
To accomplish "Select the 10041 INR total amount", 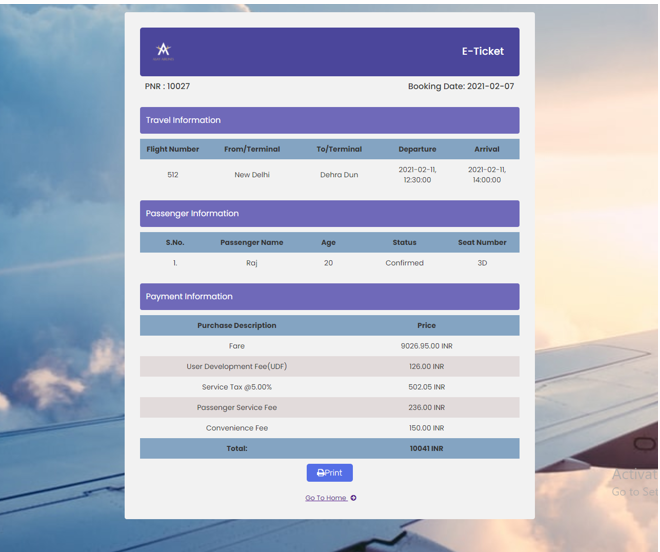I will 426,448.
